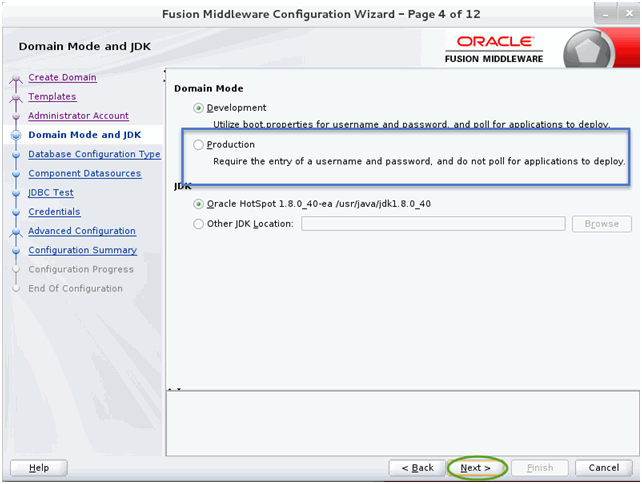Click the Configuration Progress step label

coord(81,269)
